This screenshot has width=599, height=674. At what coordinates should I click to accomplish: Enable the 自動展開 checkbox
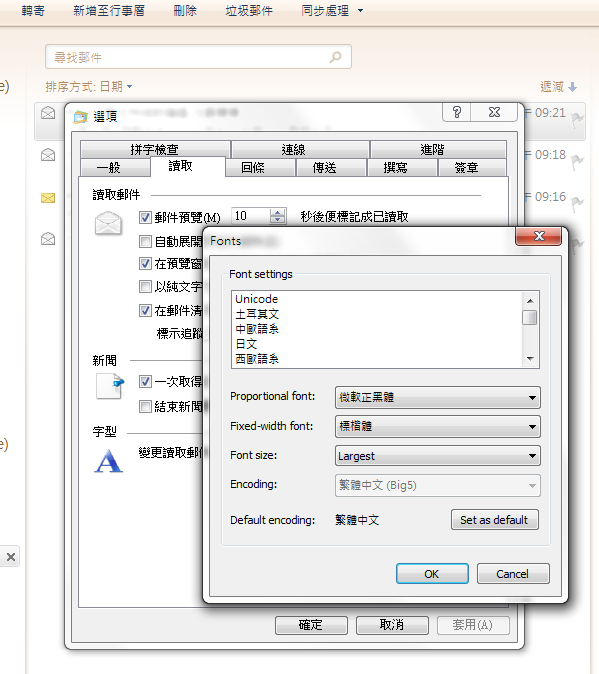pyautogui.click(x=145, y=241)
